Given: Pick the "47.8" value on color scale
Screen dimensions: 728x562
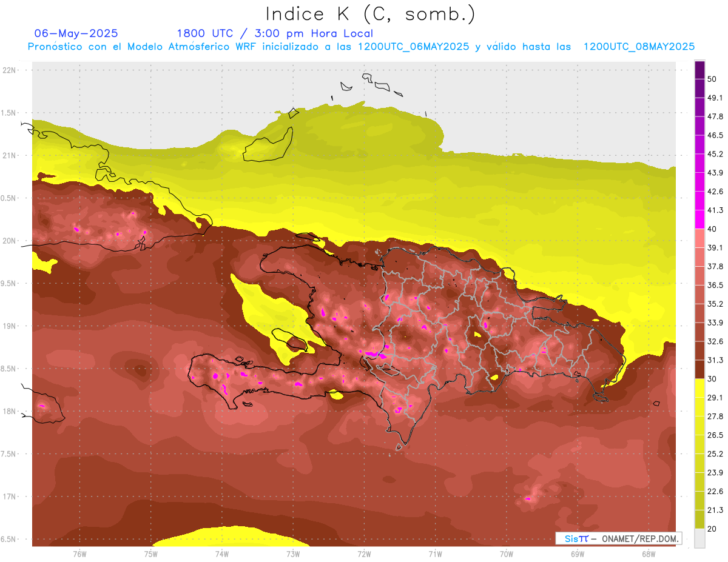Looking at the screenshot, I should click(x=715, y=116).
